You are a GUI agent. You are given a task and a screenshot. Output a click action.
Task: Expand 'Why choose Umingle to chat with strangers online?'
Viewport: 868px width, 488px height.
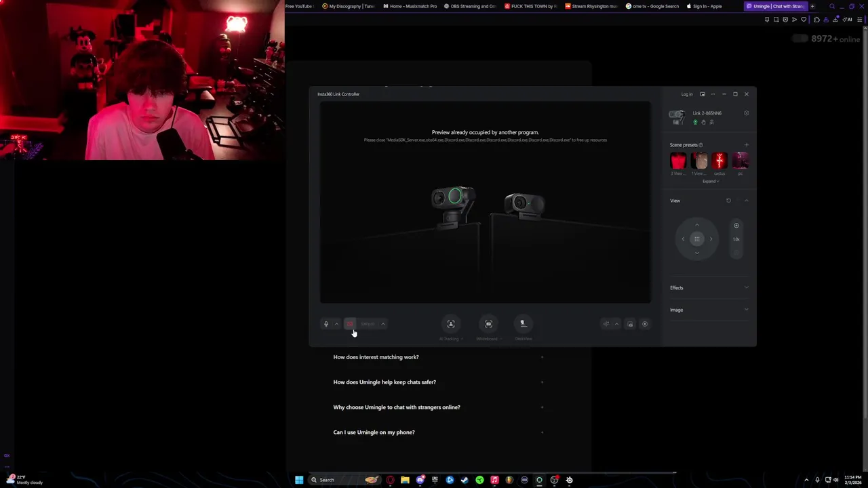tap(438, 407)
